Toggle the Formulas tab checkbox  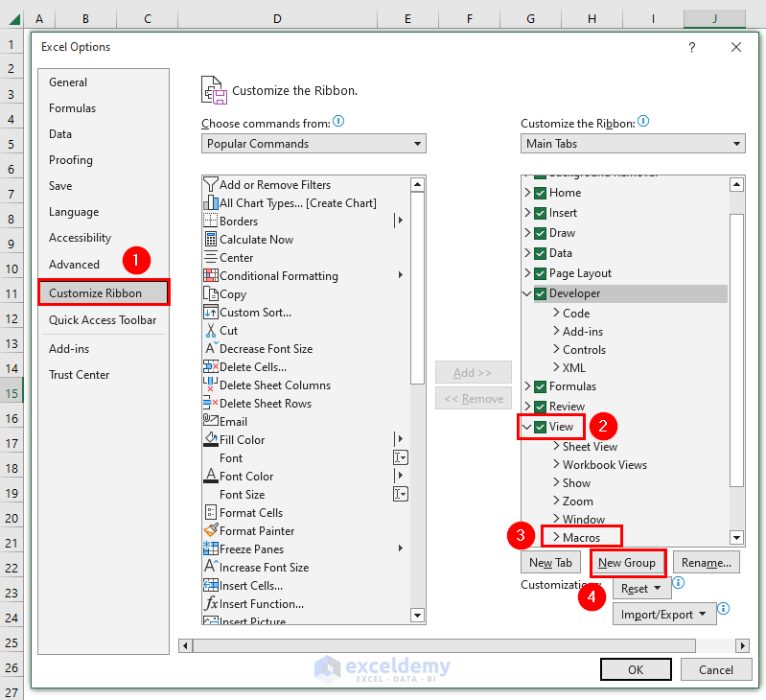tap(540, 386)
